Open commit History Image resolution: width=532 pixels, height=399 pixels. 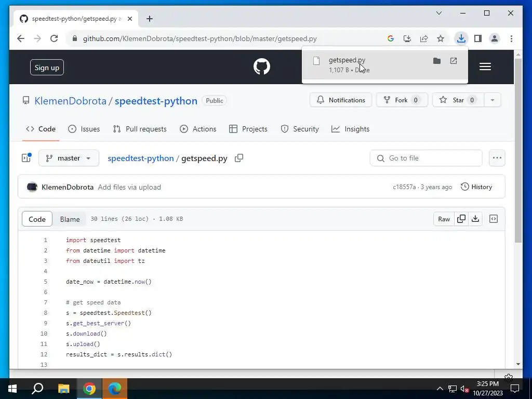tap(476, 187)
